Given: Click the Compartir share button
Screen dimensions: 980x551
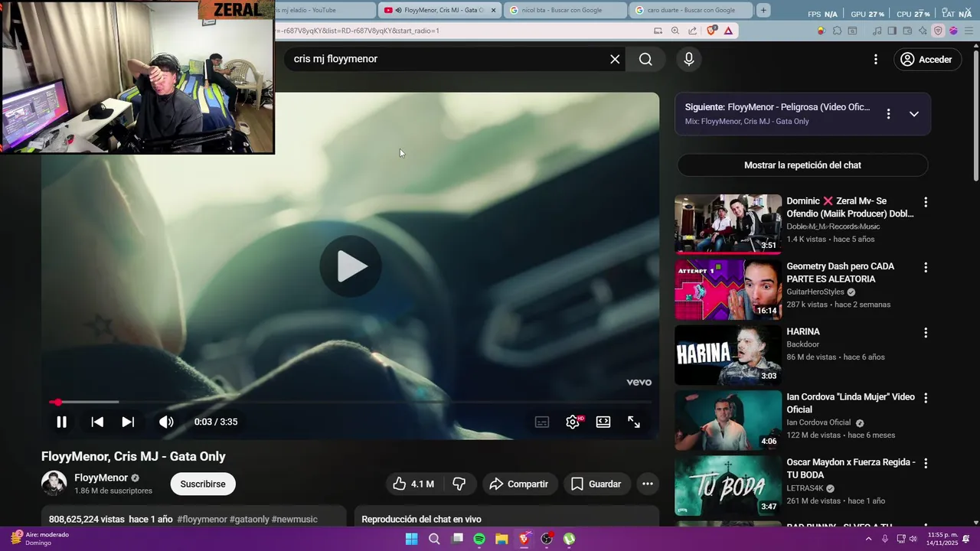Looking at the screenshot, I should click(x=519, y=484).
